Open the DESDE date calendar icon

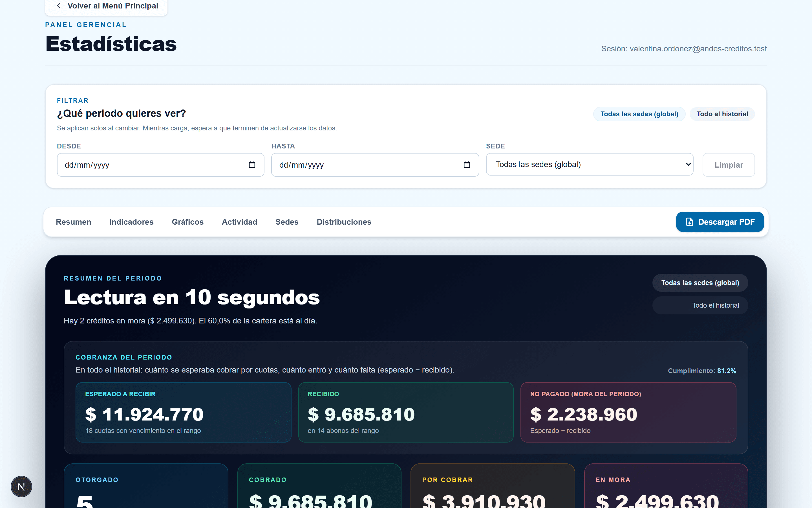[252, 165]
